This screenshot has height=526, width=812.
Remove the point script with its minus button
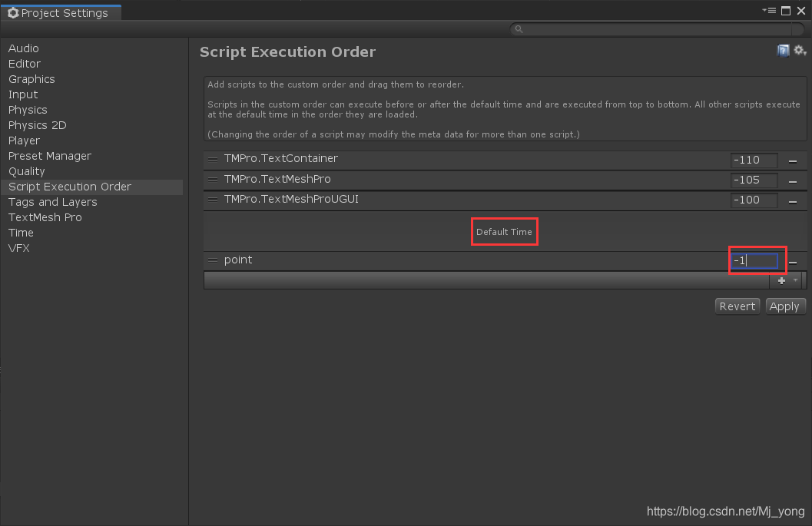(793, 263)
